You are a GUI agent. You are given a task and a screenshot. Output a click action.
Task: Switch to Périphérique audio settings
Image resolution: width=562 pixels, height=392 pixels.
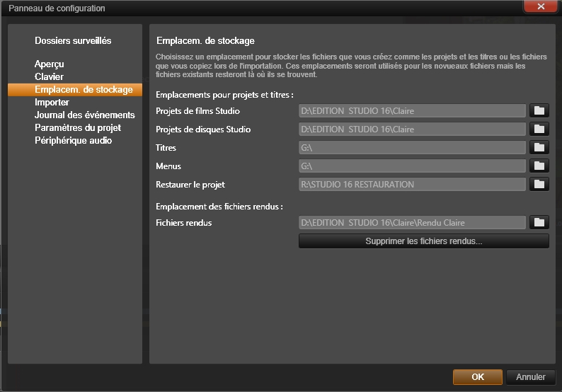coord(73,141)
